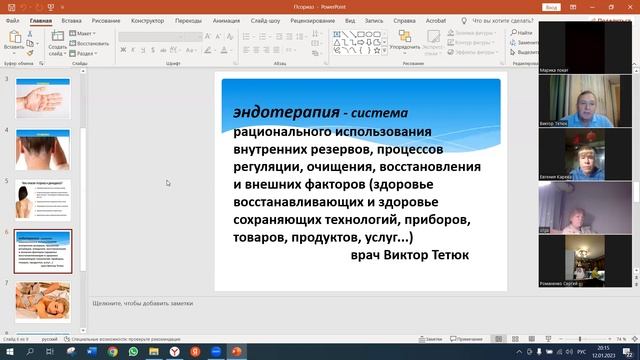Screen dimensions: 640x360
Task: Click the increase font size icon
Action: coord(209,36)
